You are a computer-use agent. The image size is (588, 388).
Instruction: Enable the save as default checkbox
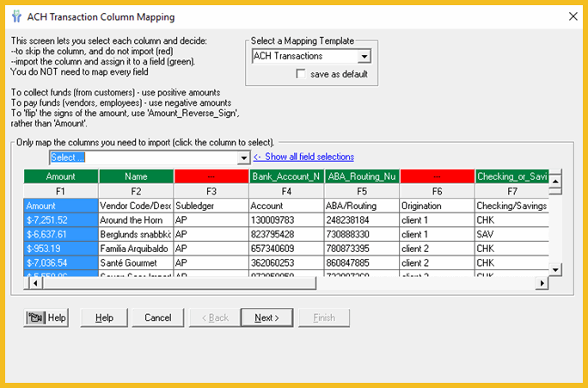click(300, 74)
